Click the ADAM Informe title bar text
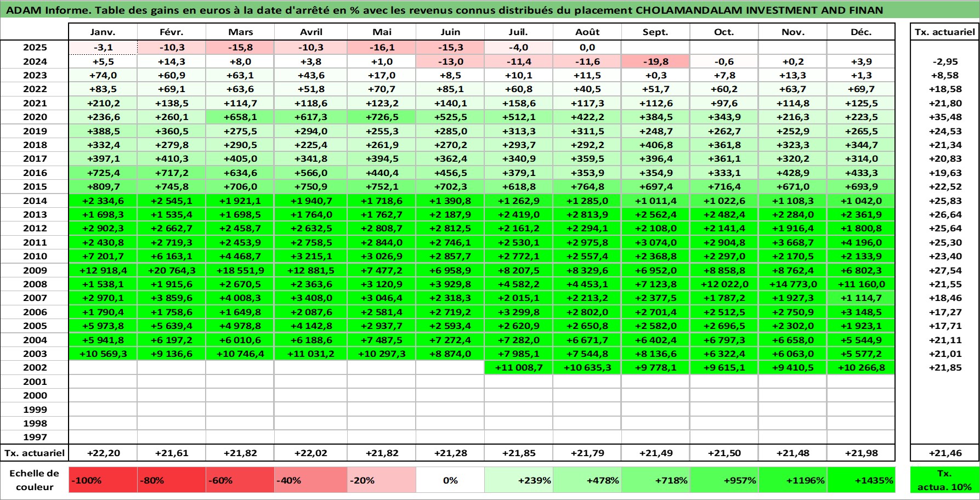Image resolution: width=980 pixels, height=500 pixels. (x=445, y=10)
